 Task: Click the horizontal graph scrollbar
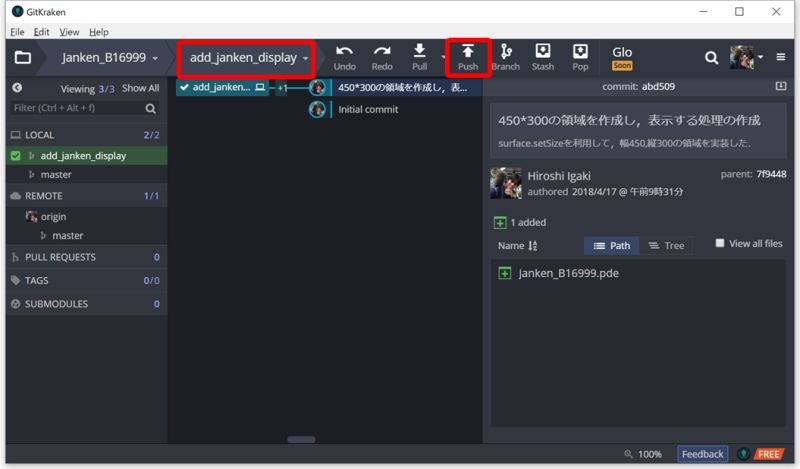tap(301, 439)
